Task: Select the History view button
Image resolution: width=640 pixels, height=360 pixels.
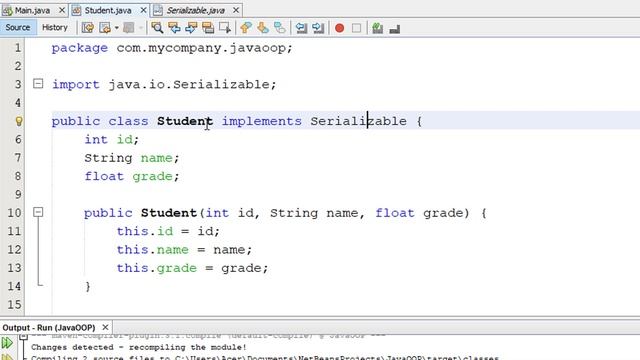Action: click(55, 27)
